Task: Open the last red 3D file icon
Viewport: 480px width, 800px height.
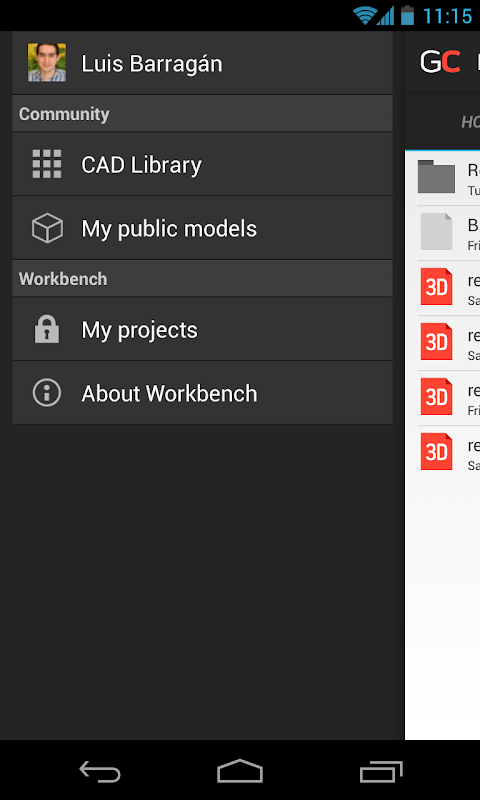Action: 436,452
